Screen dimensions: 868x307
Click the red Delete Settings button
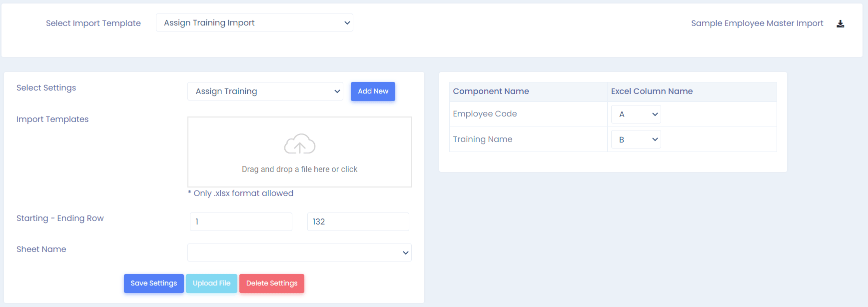click(271, 283)
